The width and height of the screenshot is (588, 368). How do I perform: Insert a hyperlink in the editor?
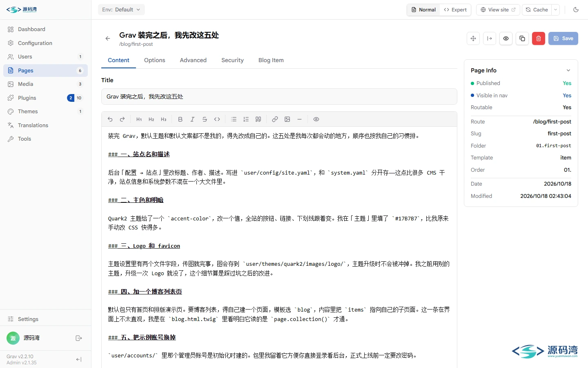275,119
